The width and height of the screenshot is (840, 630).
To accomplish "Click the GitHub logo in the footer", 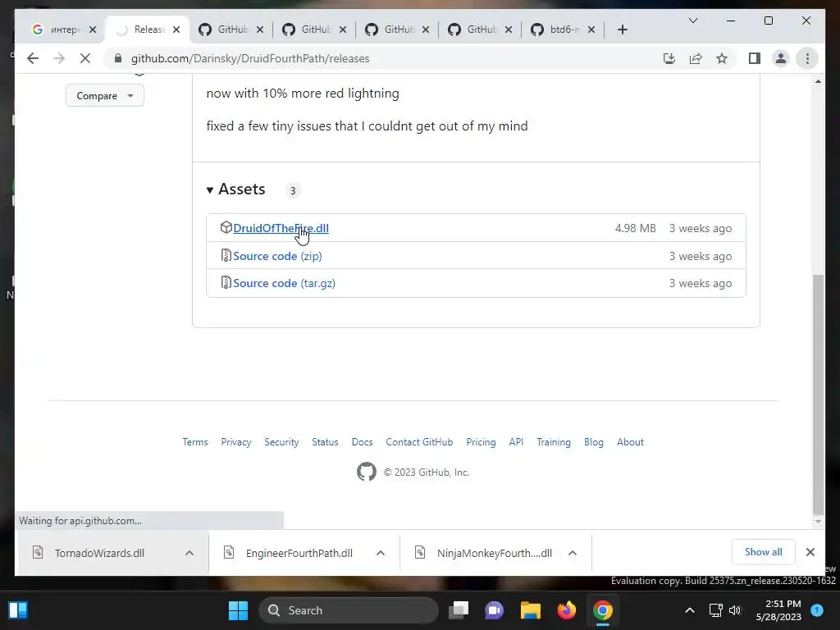I will pos(367,472).
